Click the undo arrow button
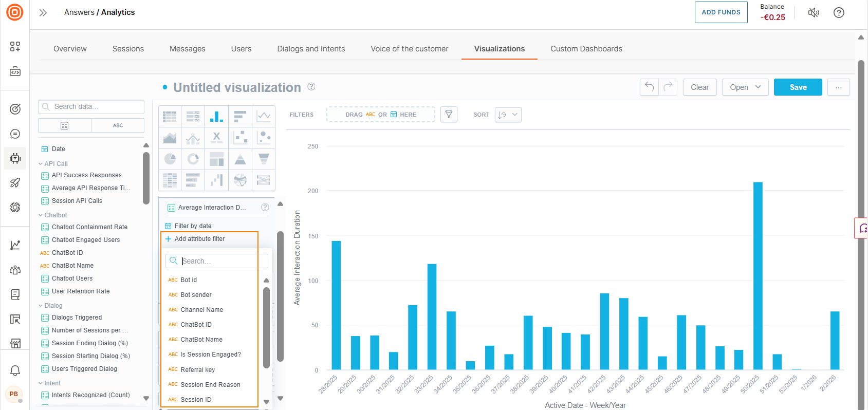 click(x=649, y=87)
